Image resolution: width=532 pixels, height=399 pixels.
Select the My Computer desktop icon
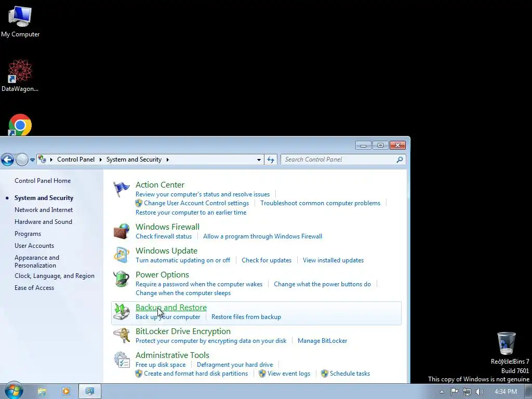click(x=20, y=22)
